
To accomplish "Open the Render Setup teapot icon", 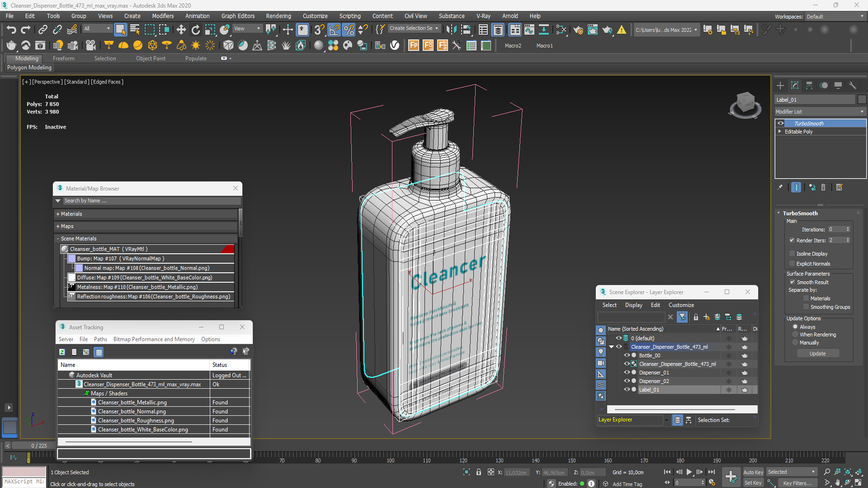I will 578,30.
